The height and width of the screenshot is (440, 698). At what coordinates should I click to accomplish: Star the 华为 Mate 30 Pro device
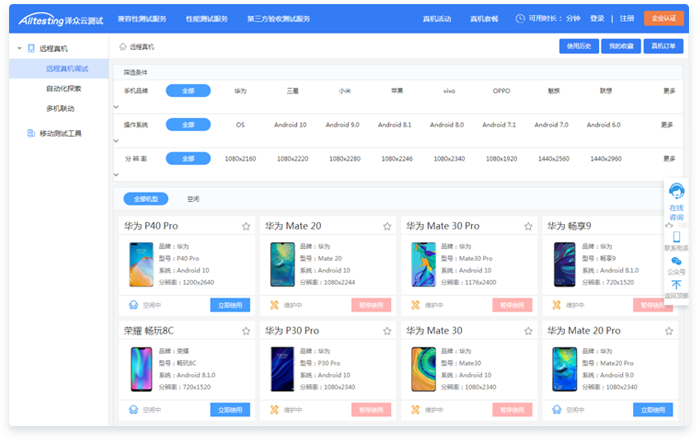[528, 227]
